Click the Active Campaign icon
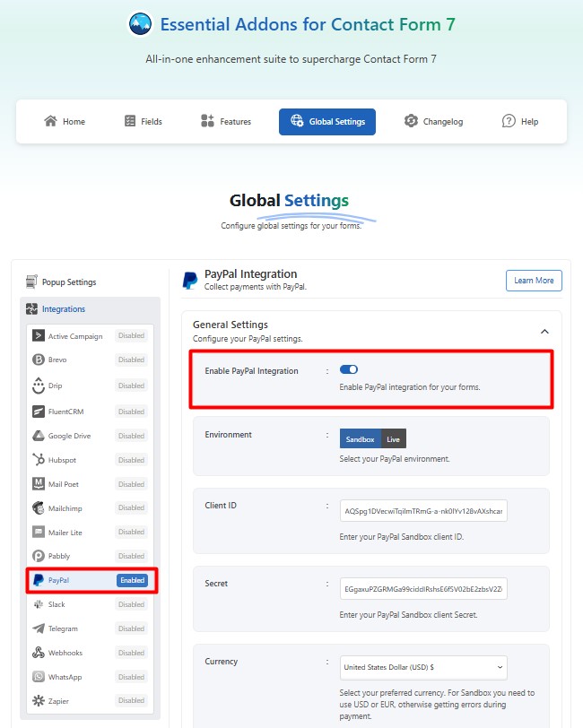The image size is (583, 728). pos(39,335)
